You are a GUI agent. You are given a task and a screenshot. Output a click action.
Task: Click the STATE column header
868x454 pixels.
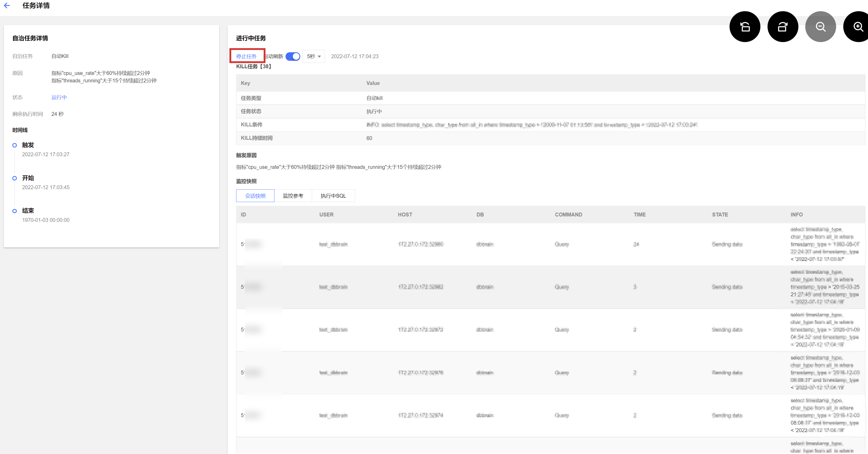[720, 215]
